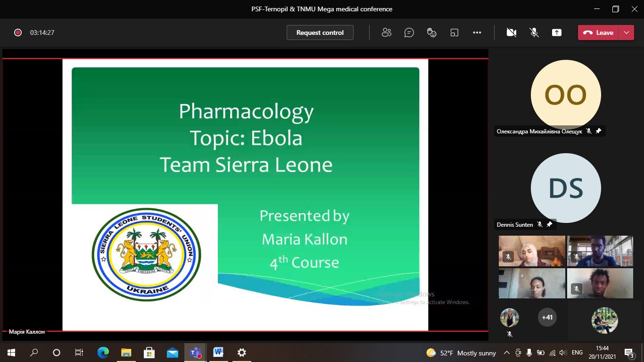Click the share content icon
This screenshot has width=644, height=362.
(x=557, y=33)
